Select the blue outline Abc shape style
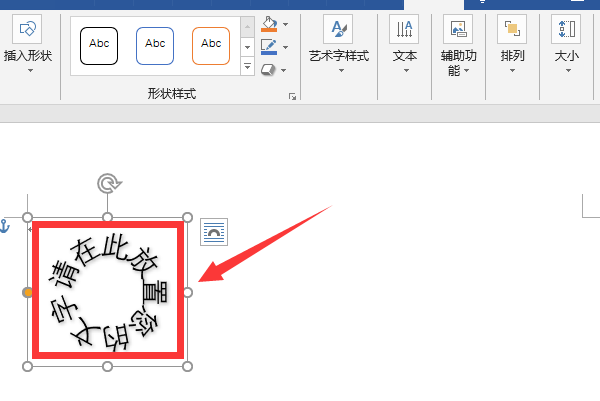Image resolution: width=600 pixels, height=401 pixels. click(x=155, y=46)
